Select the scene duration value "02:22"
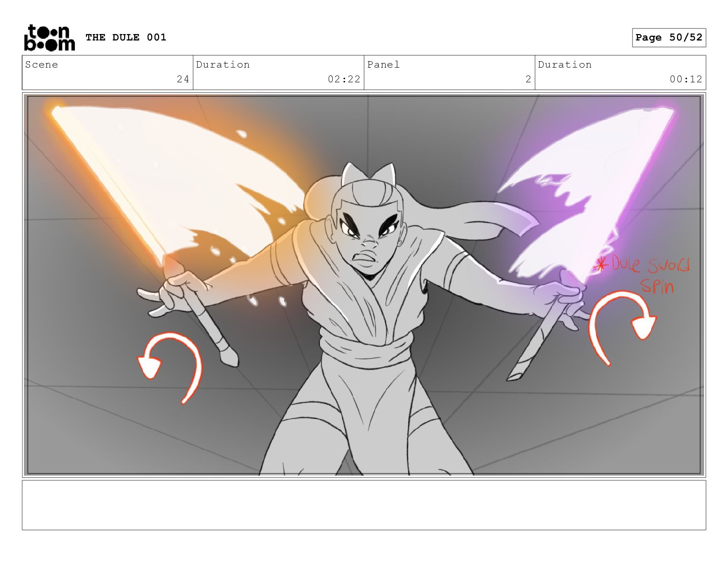Screen dimensions: 728x563 point(344,79)
